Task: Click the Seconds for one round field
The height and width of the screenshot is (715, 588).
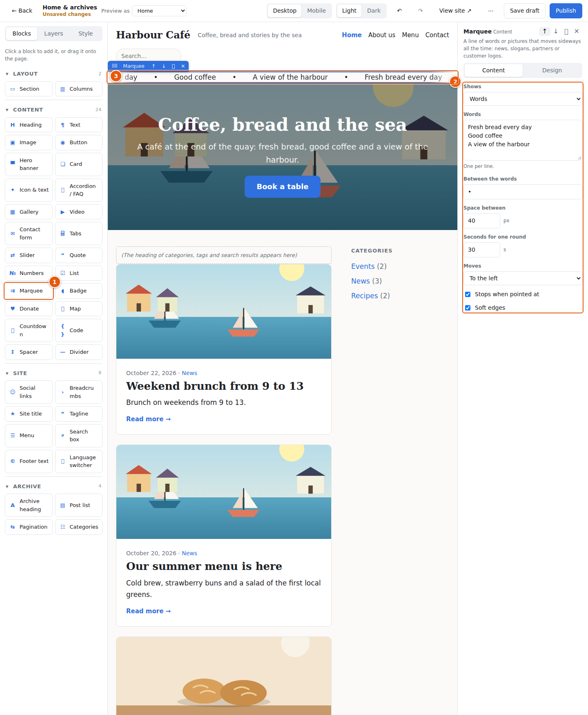Action: pos(482,250)
